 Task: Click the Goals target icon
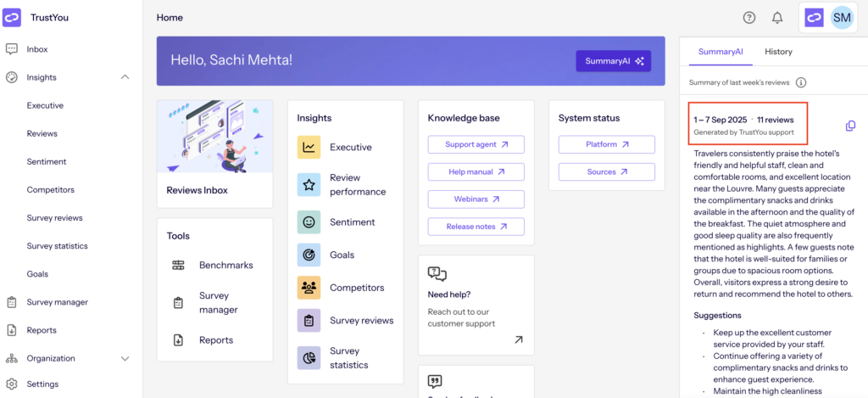(x=309, y=255)
